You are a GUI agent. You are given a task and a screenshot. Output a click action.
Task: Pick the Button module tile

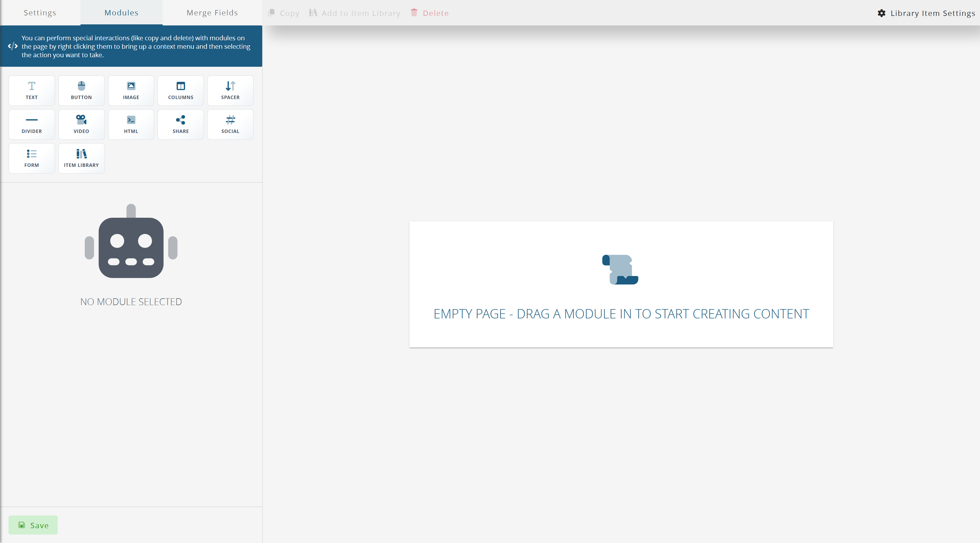click(x=81, y=91)
